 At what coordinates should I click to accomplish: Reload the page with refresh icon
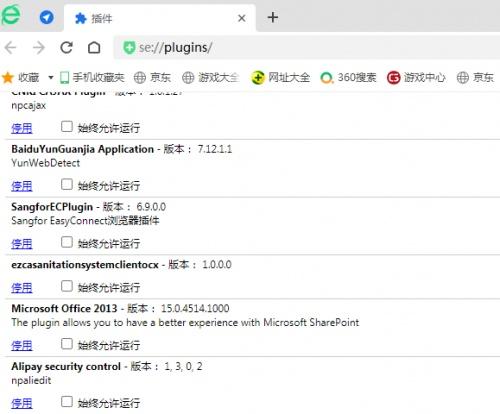(x=66, y=48)
